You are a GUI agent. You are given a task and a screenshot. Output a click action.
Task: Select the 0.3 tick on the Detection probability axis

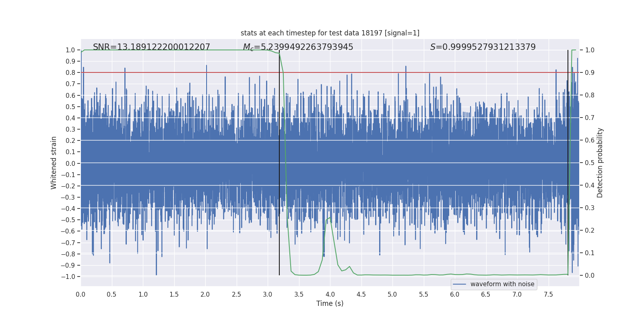(590, 208)
